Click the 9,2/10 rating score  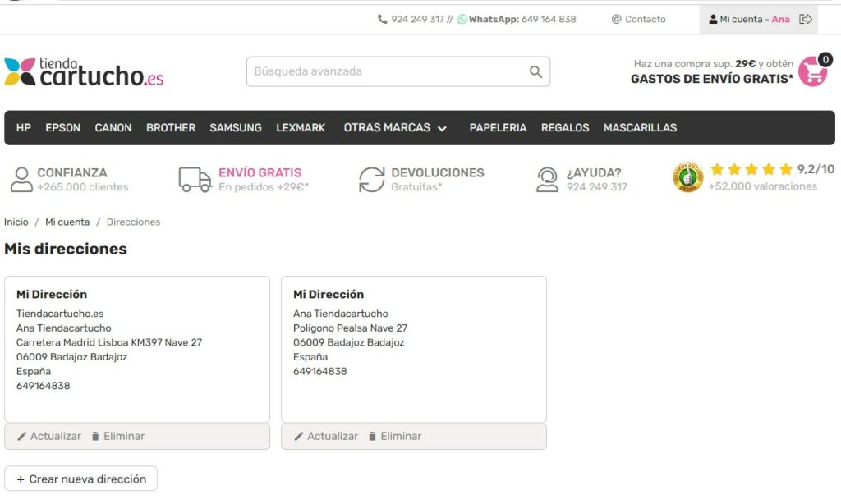tap(816, 169)
